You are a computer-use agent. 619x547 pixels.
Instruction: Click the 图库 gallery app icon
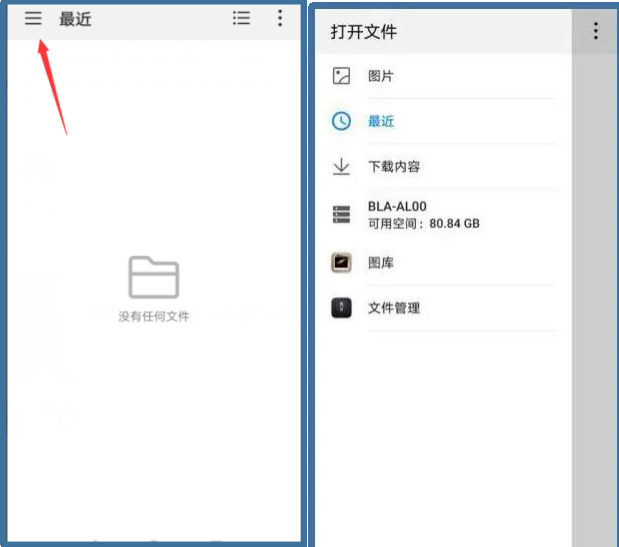341,262
